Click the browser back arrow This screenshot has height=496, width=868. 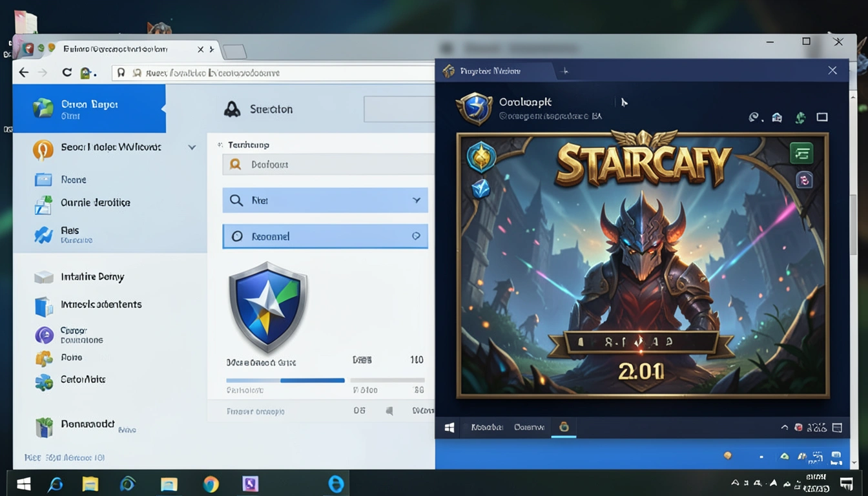click(24, 72)
